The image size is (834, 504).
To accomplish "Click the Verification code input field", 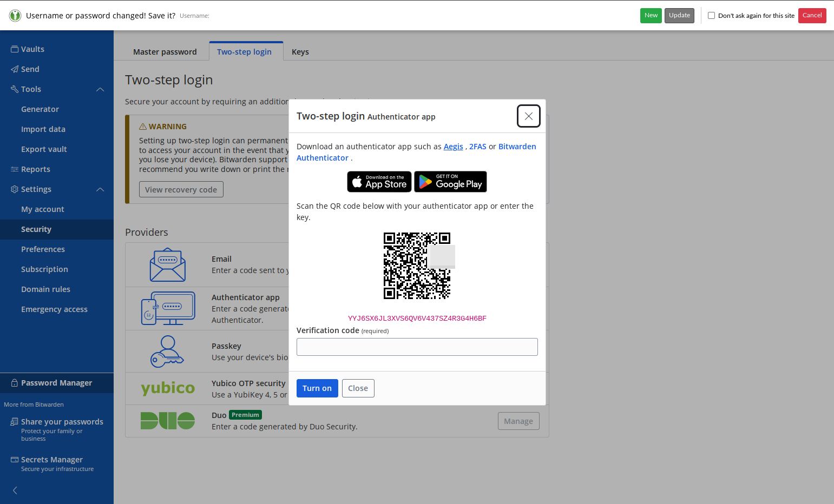I will (417, 347).
